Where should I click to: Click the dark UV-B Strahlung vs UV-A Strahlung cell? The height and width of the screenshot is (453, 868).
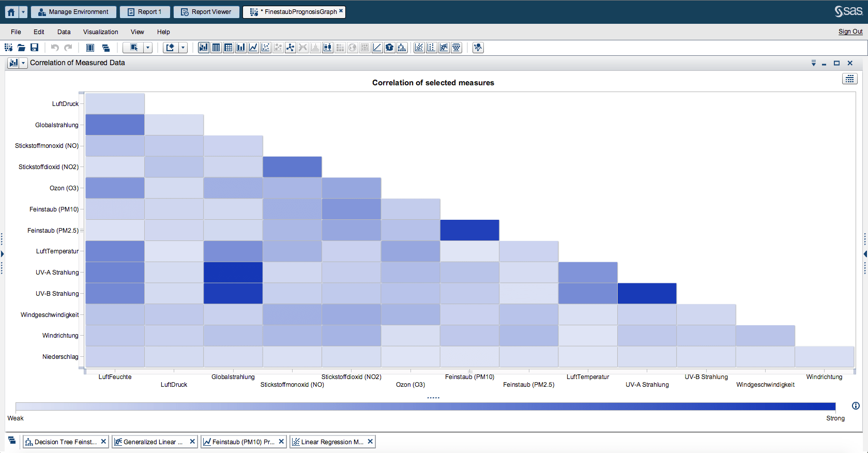[647, 294]
